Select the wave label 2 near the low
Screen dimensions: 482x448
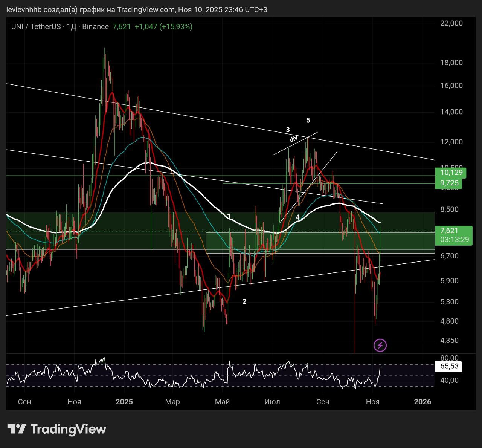click(x=244, y=301)
